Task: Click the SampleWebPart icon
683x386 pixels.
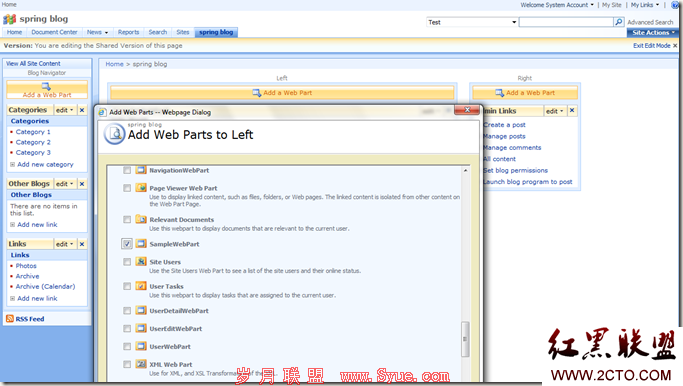Action: [x=141, y=244]
